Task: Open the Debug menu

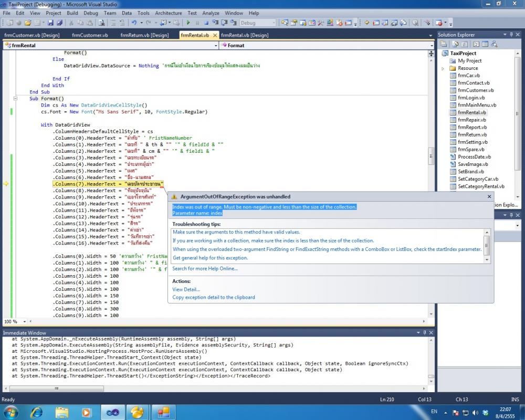Action: [x=91, y=13]
